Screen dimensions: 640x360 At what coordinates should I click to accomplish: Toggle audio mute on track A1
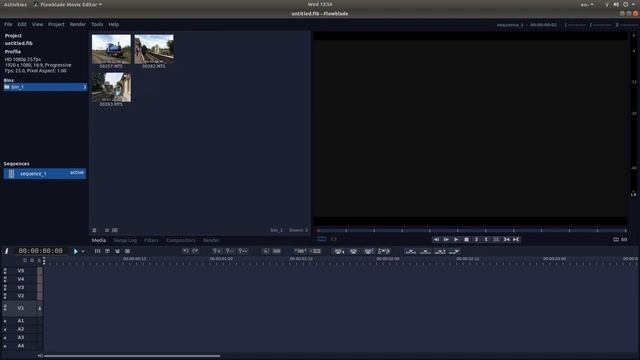pos(5,321)
